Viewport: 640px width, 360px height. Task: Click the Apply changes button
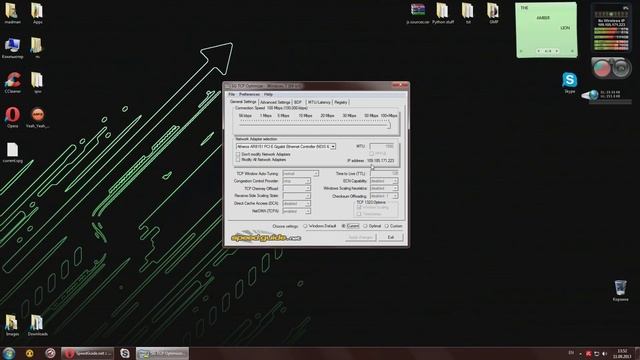[x=360, y=237]
